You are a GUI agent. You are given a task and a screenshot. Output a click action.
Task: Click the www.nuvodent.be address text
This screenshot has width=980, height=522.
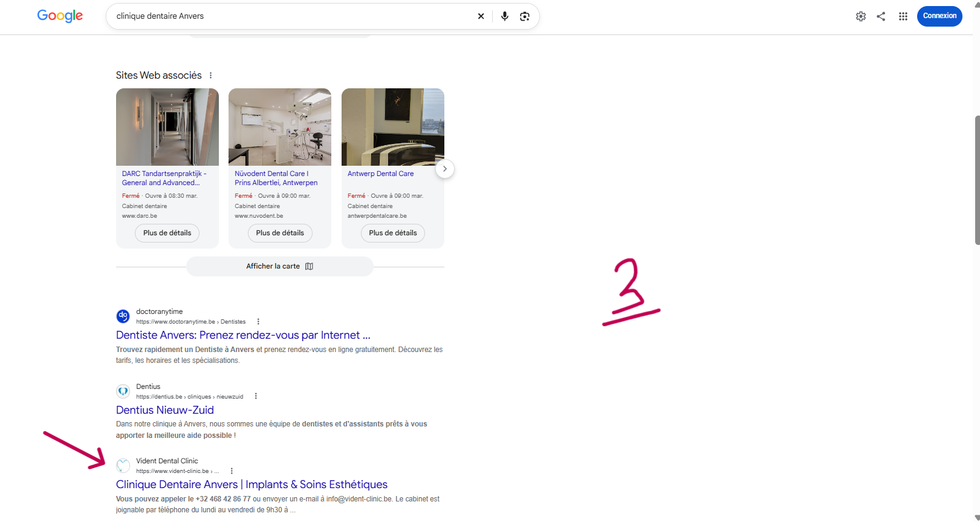click(259, 216)
